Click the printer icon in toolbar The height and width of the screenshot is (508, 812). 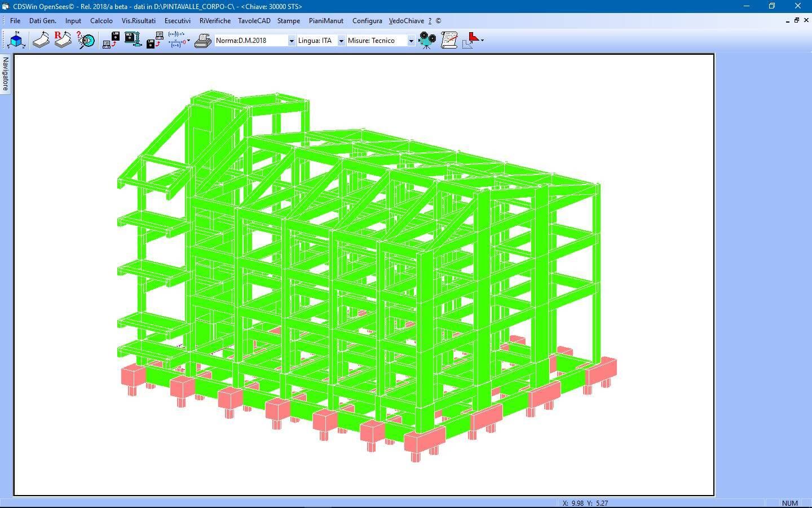tap(202, 41)
